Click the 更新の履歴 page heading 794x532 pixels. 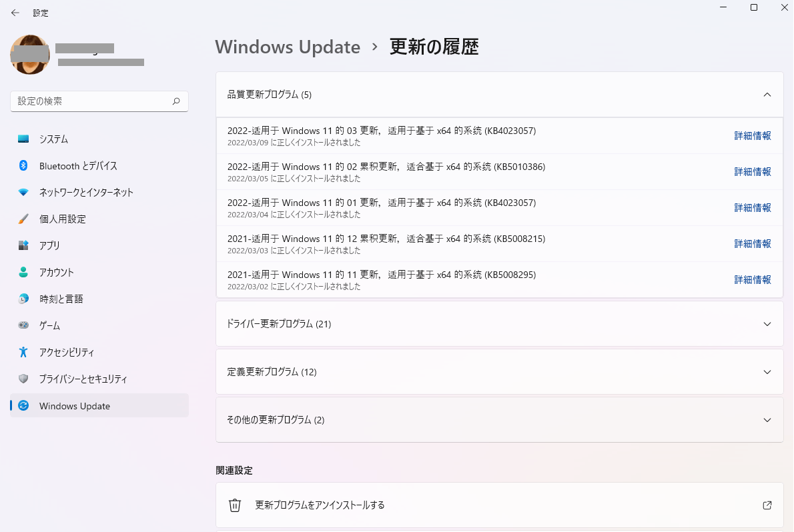coord(434,47)
